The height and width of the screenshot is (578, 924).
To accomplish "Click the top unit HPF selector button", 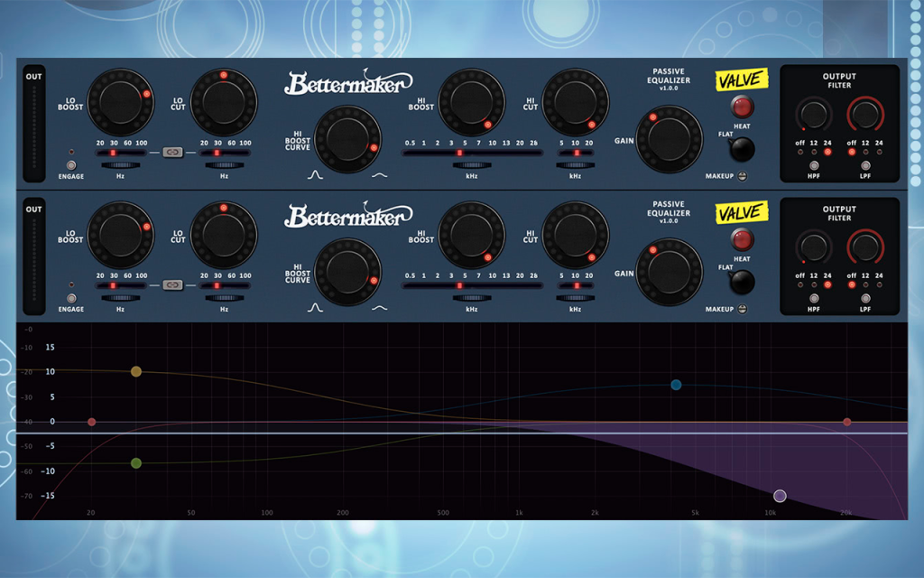I will click(814, 166).
